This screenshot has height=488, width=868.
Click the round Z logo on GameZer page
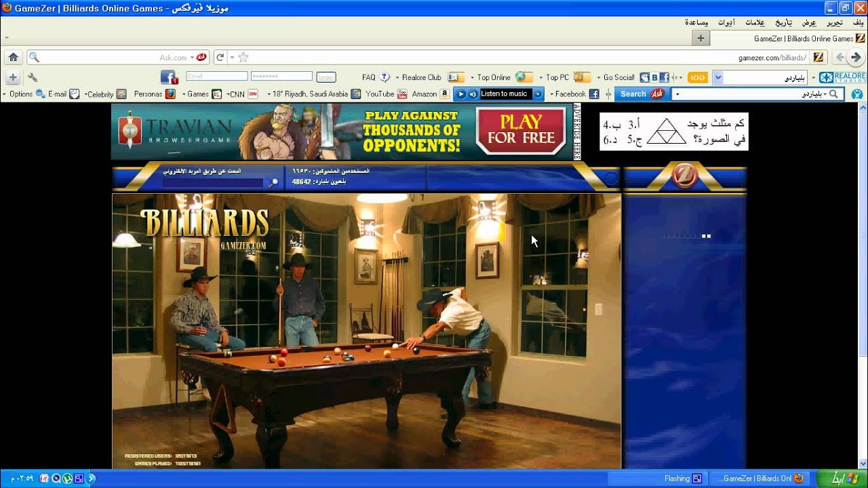684,176
